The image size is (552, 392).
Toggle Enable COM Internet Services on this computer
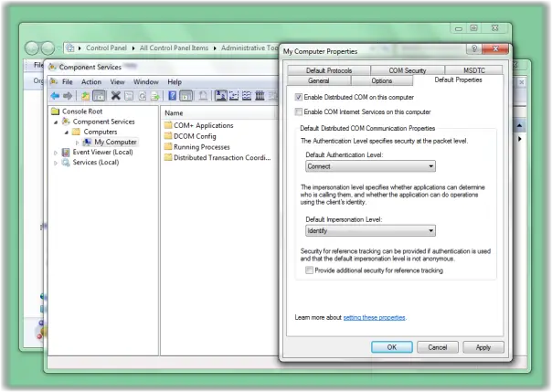pyautogui.click(x=299, y=111)
